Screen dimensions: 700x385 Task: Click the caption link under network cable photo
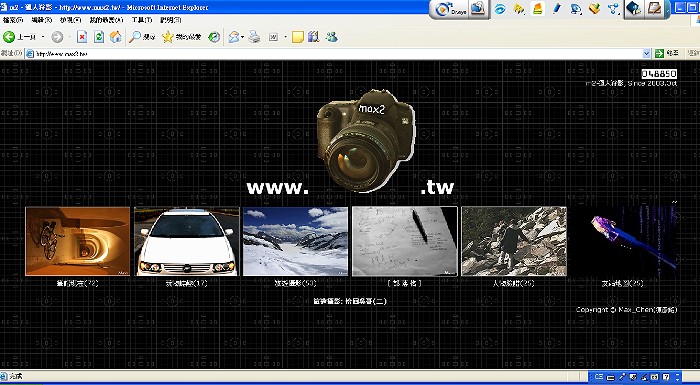pyautogui.click(x=623, y=284)
